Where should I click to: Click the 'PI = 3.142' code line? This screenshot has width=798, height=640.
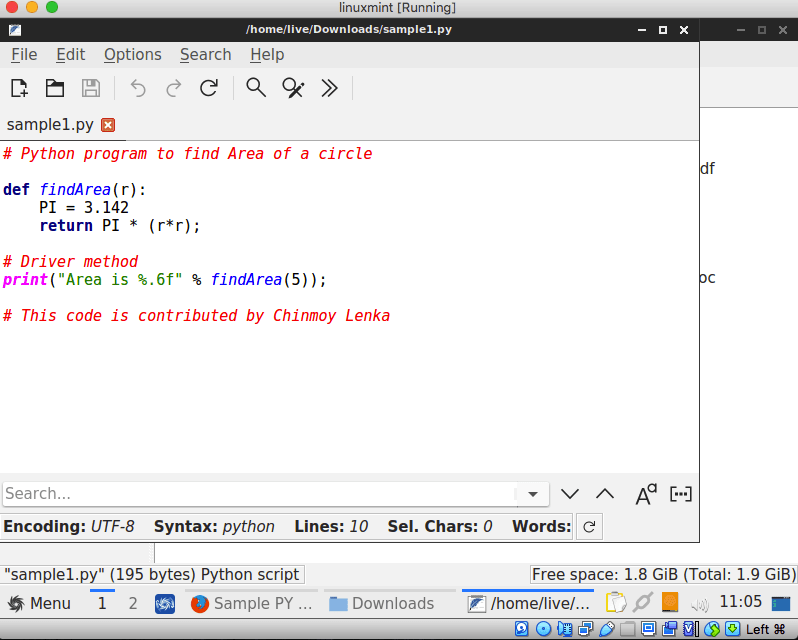point(84,208)
